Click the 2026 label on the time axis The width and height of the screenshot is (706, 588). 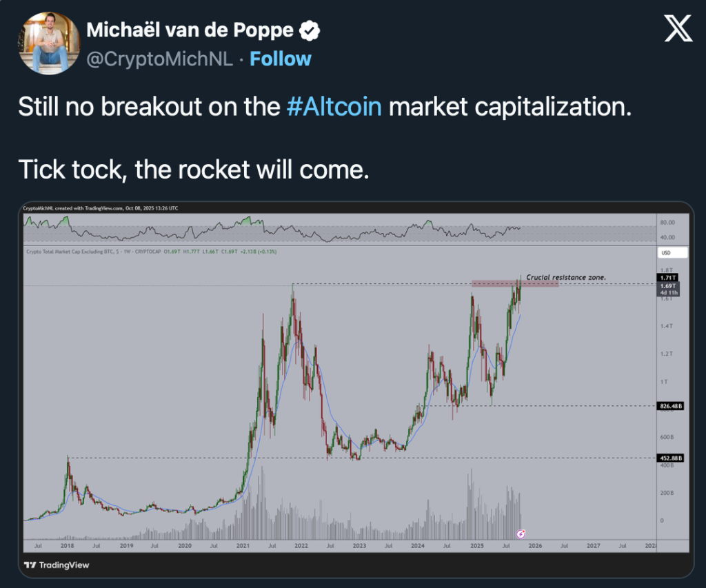coord(534,545)
